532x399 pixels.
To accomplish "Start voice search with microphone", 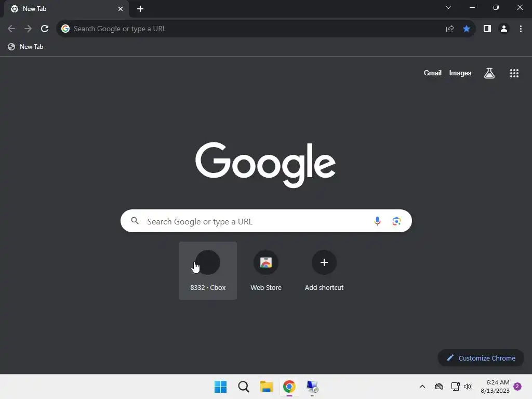I will 377,221.
